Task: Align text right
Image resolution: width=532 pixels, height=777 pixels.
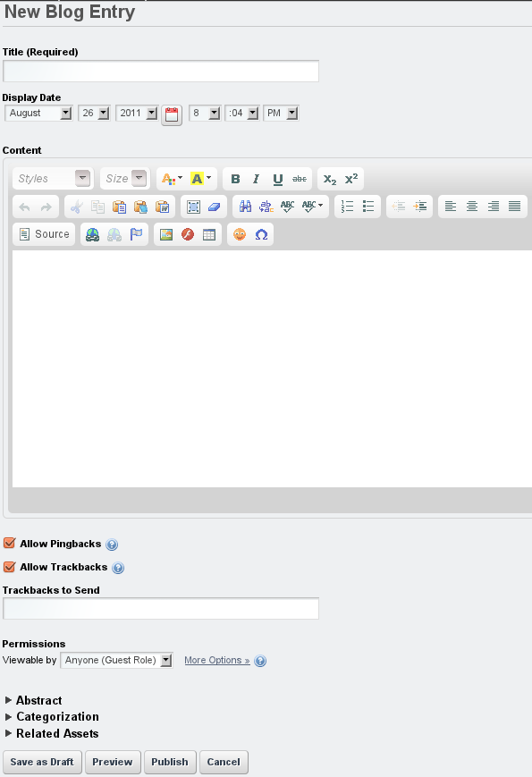Action: coord(493,207)
